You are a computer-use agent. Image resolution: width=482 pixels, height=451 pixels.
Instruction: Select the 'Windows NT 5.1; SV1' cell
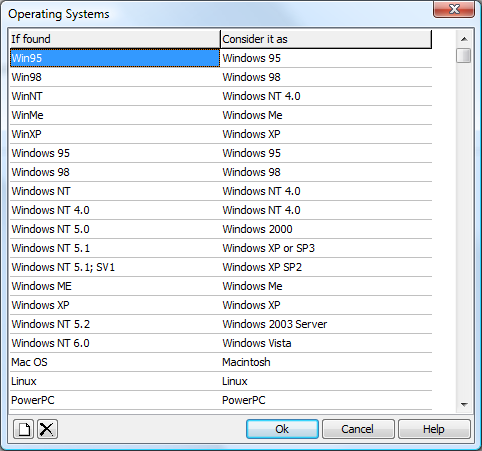(x=115, y=267)
